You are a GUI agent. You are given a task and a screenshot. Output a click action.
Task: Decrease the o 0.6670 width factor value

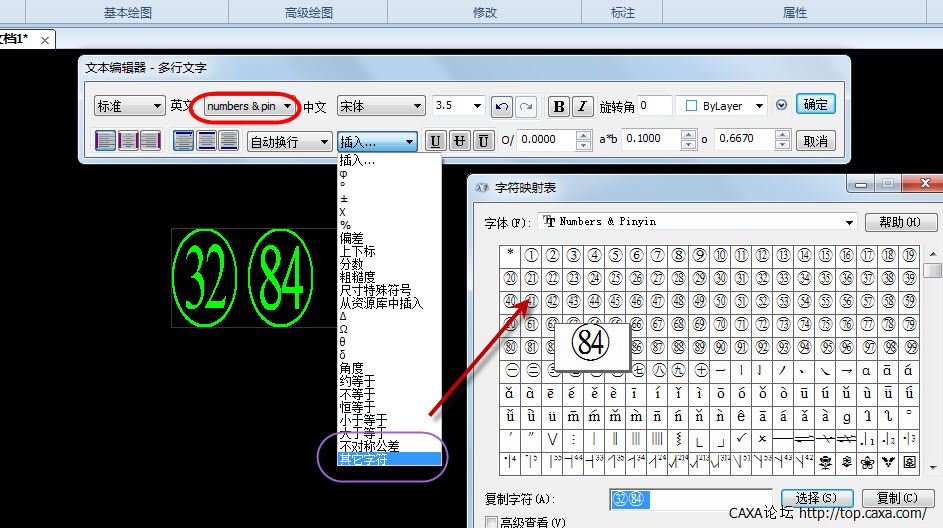(782, 145)
